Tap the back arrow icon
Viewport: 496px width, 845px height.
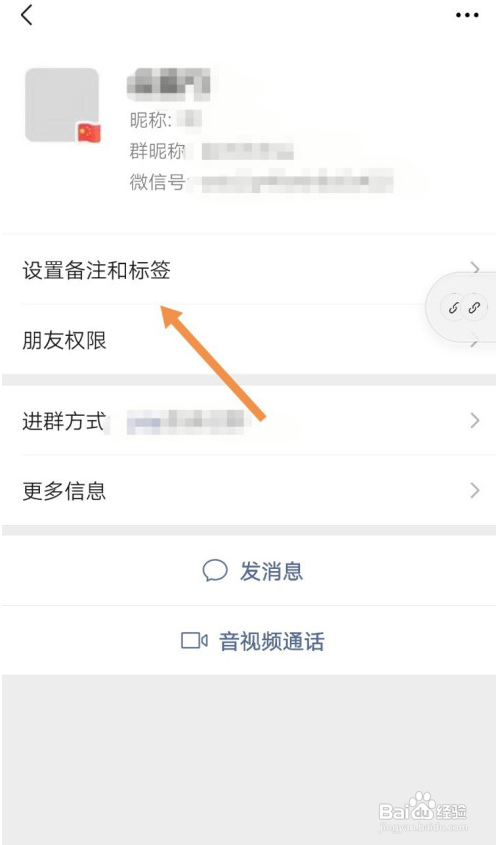pyautogui.click(x=27, y=15)
